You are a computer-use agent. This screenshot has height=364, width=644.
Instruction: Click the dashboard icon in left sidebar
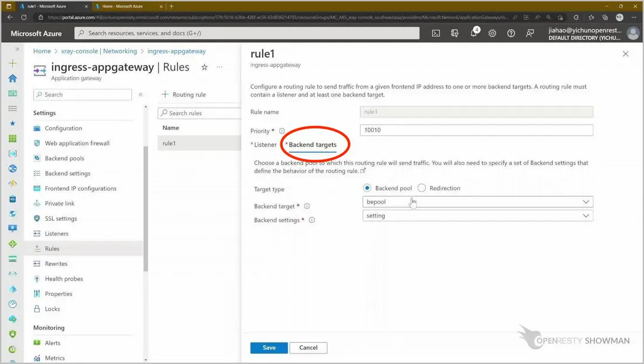(13, 93)
